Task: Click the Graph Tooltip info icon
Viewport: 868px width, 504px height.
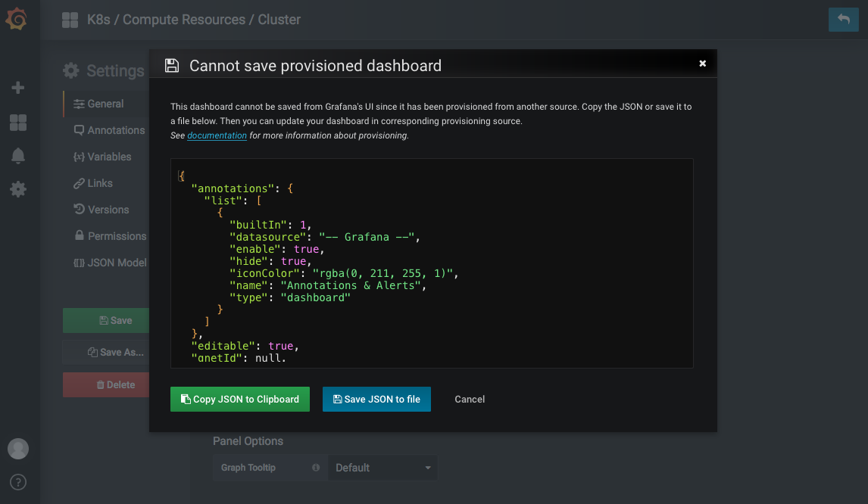Action: [x=316, y=468]
